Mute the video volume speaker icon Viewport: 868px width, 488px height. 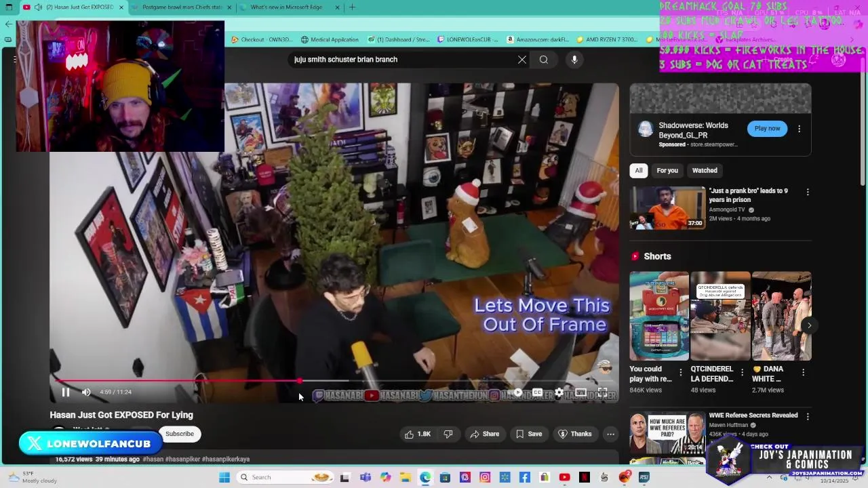click(x=86, y=392)
